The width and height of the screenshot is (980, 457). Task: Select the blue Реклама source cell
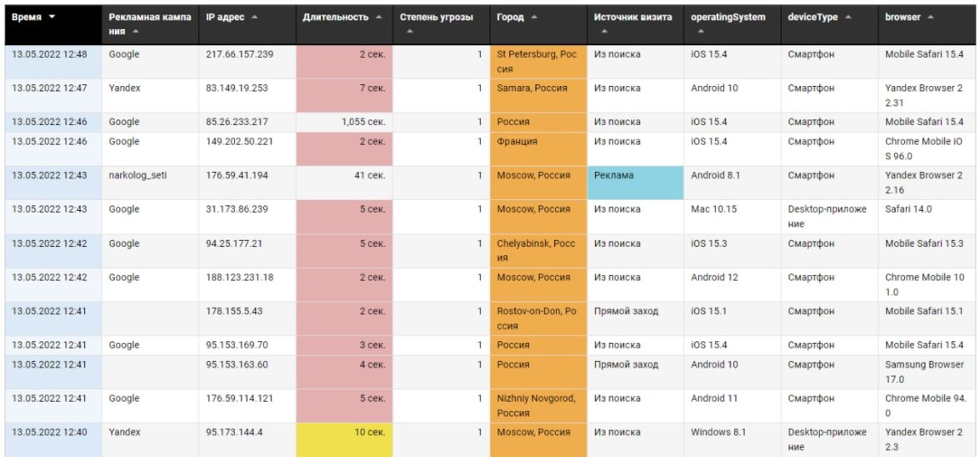(634, 183)
